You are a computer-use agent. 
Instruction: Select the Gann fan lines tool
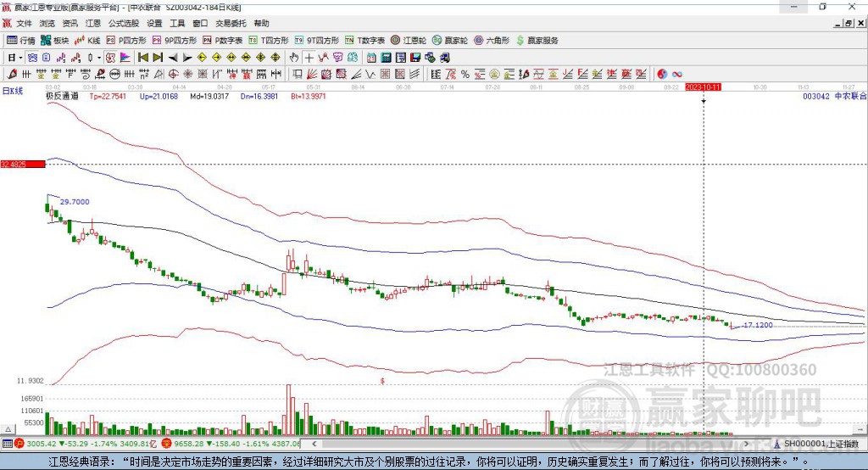click(312, 74)
